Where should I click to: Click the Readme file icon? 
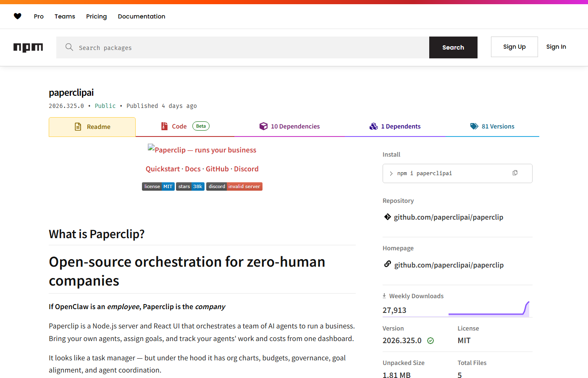tap(78, 126)
